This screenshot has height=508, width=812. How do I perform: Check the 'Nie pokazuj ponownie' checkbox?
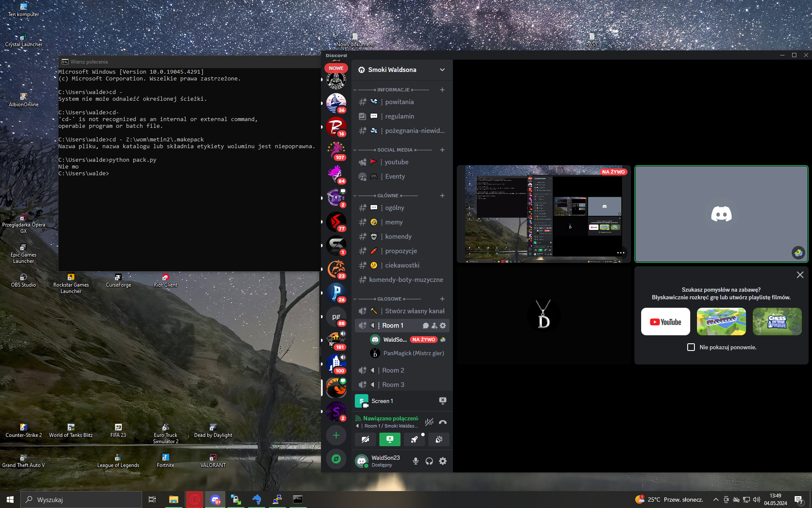coord(691,347)
